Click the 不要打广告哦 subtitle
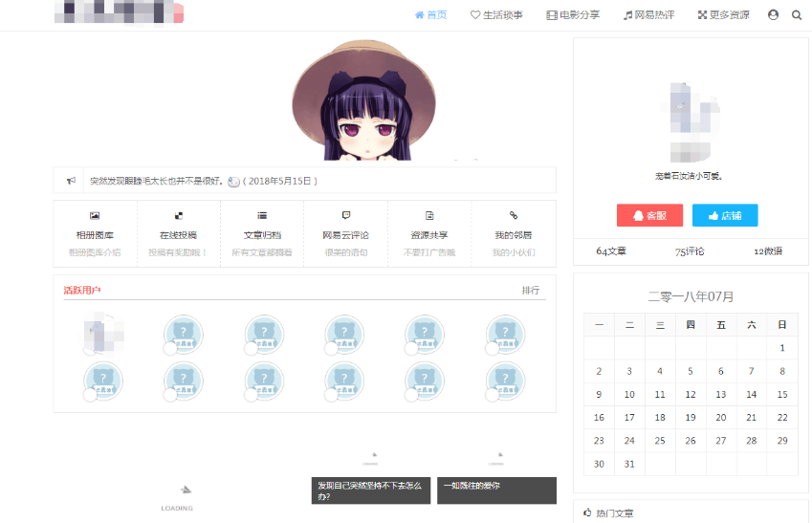This screenshot has height=523, width=812. pos(429,252)
